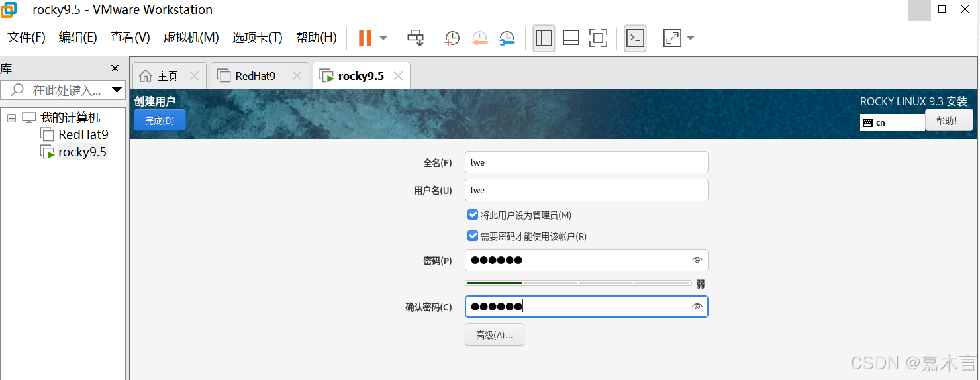
Task: Toggle the library sidebar view icon
Action: pyautogui.click(x=544, y=38)
